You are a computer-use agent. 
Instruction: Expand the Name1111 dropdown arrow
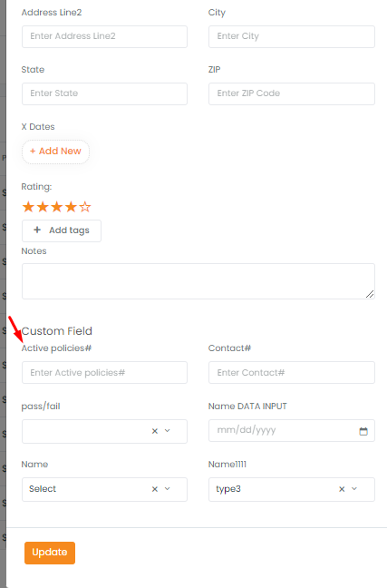pyautogui.click(x=354, y=488)
